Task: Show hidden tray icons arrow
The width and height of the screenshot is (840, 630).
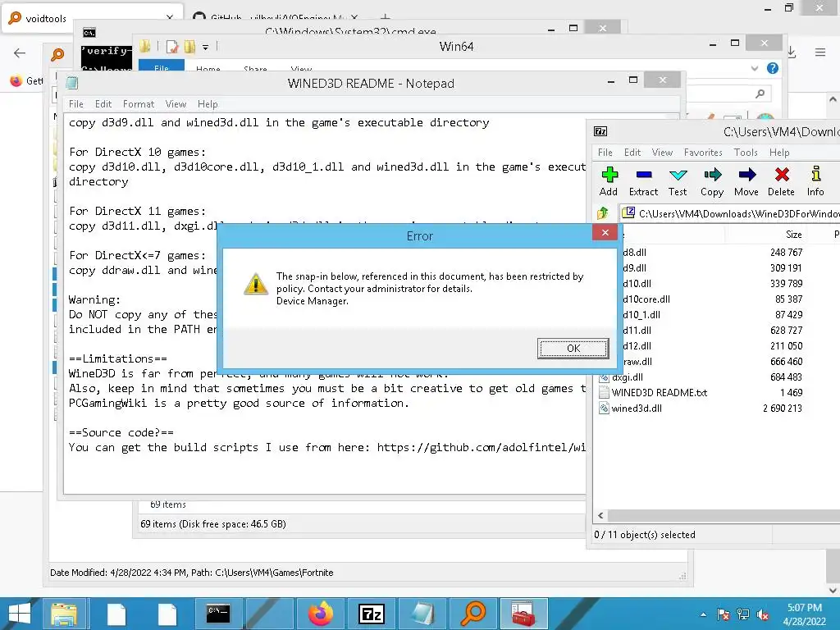Action: tap(703, 614)
